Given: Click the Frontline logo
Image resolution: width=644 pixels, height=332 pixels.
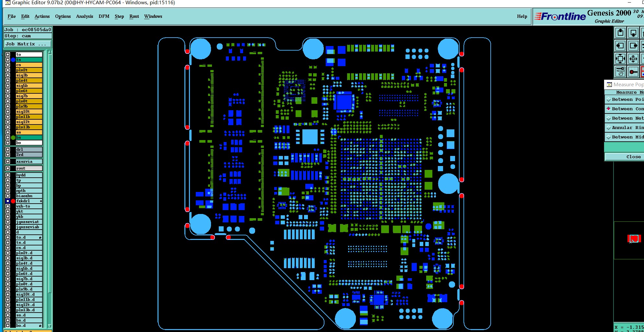Looking at the screenshot, I should point(560,16).
